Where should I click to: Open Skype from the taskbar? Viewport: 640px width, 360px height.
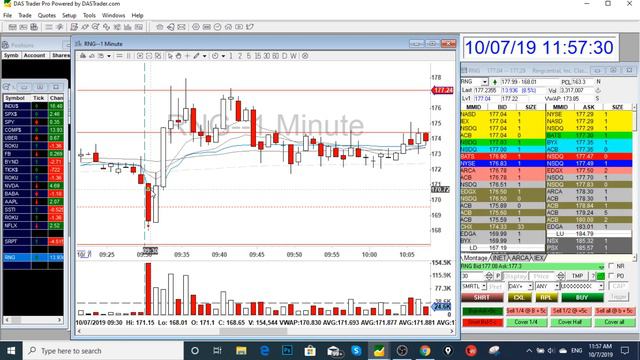pos(356,351)
